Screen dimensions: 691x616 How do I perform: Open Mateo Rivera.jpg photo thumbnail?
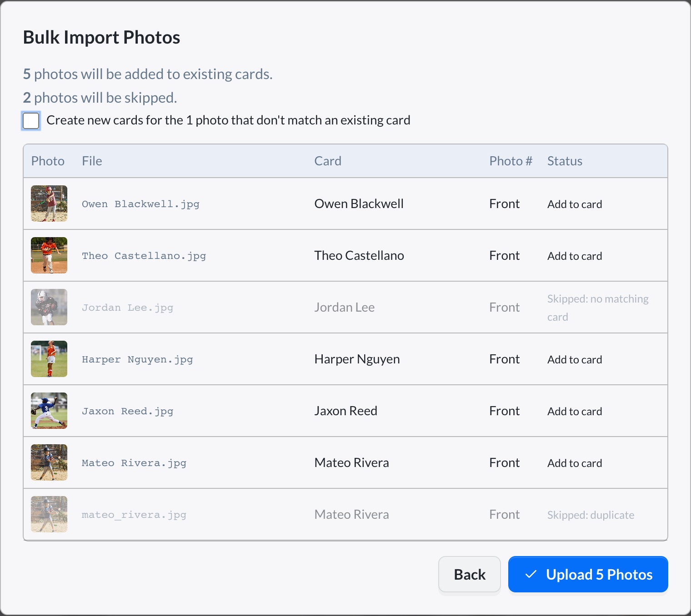pos(49,462)
